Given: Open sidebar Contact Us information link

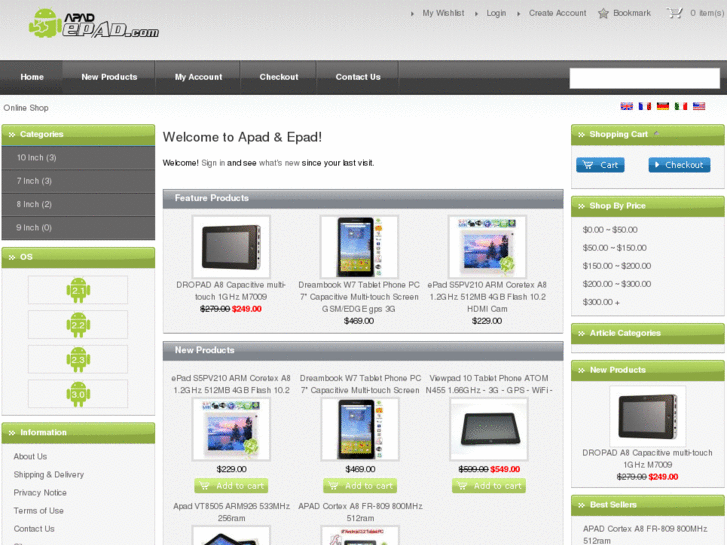Looking at the screenshot, I should coord(34,529).
